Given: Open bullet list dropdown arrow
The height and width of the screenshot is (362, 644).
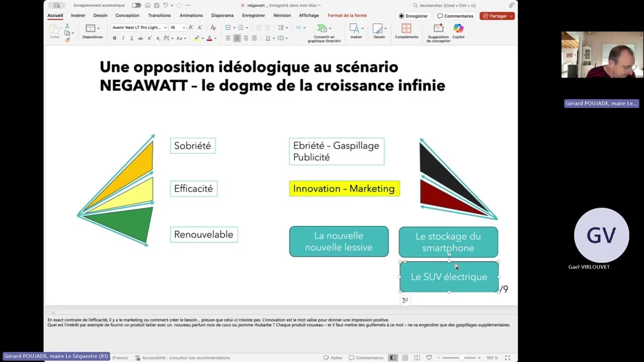Looking at the screenshot, I should 234,28.
